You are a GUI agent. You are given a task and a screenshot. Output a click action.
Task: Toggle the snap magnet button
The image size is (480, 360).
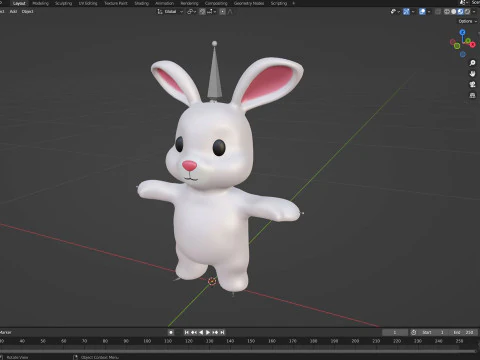pyautogui.click(x=202, y=12)
